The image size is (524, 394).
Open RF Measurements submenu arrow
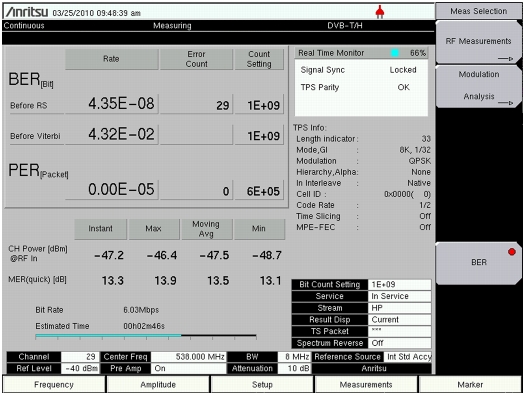coord(506,59)
